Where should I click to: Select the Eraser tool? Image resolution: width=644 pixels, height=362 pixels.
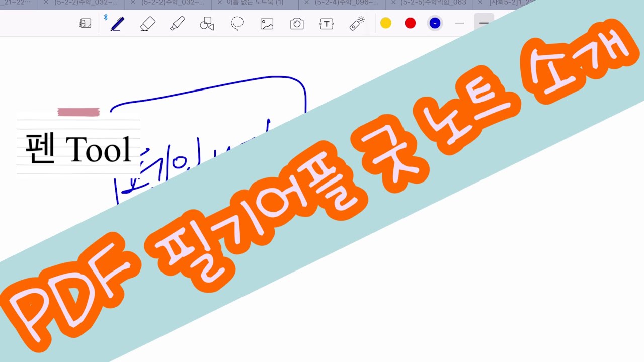[147, 24]
